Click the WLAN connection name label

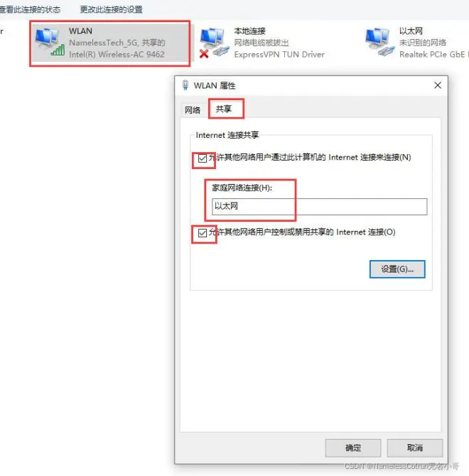80,31
